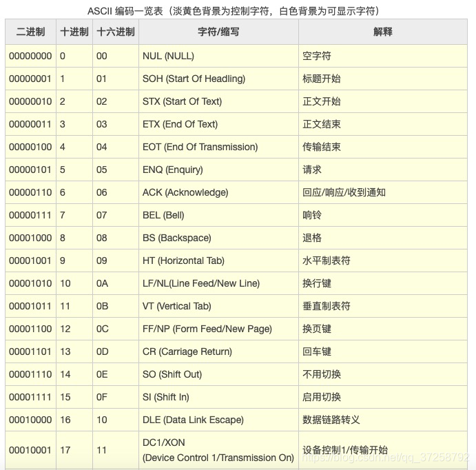Click EOT (End Of Transmission) cell

point(218,147)
